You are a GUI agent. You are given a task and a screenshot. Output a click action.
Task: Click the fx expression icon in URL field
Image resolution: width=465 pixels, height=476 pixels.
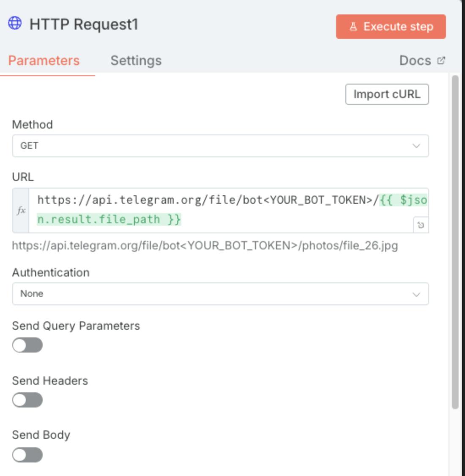[x=21, y=211]
